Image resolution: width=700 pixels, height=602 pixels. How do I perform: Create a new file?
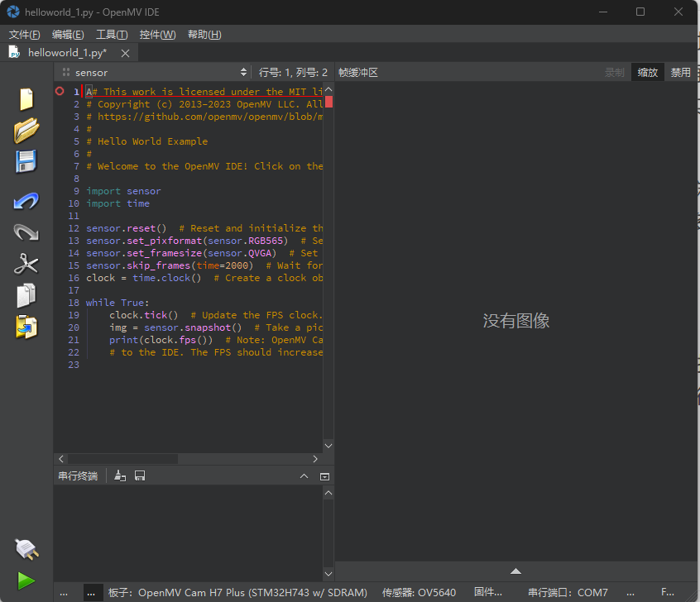coord(26,99)
